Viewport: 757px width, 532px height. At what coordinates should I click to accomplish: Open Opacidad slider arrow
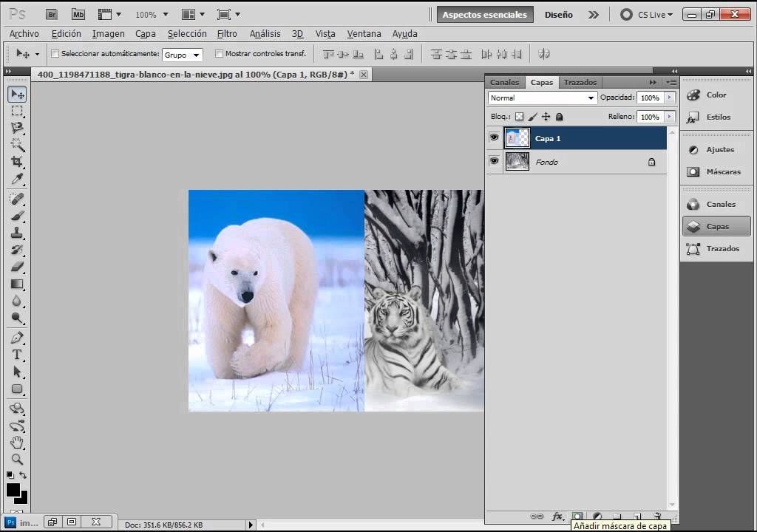[669, 98]
